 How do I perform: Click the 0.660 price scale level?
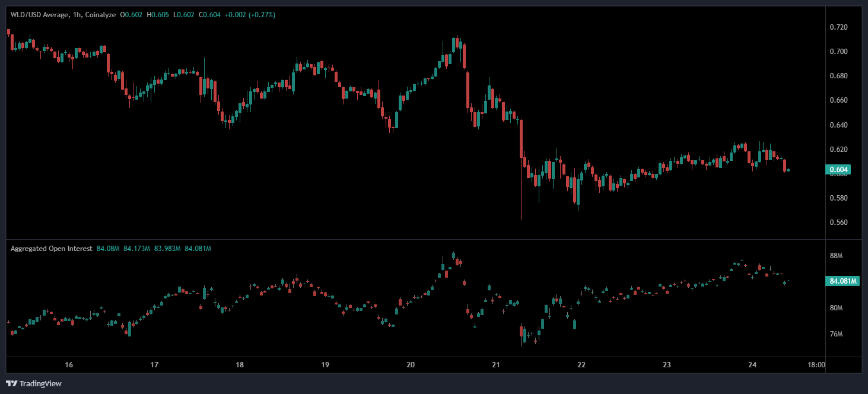pyautogui.click(x=838, y=100)
